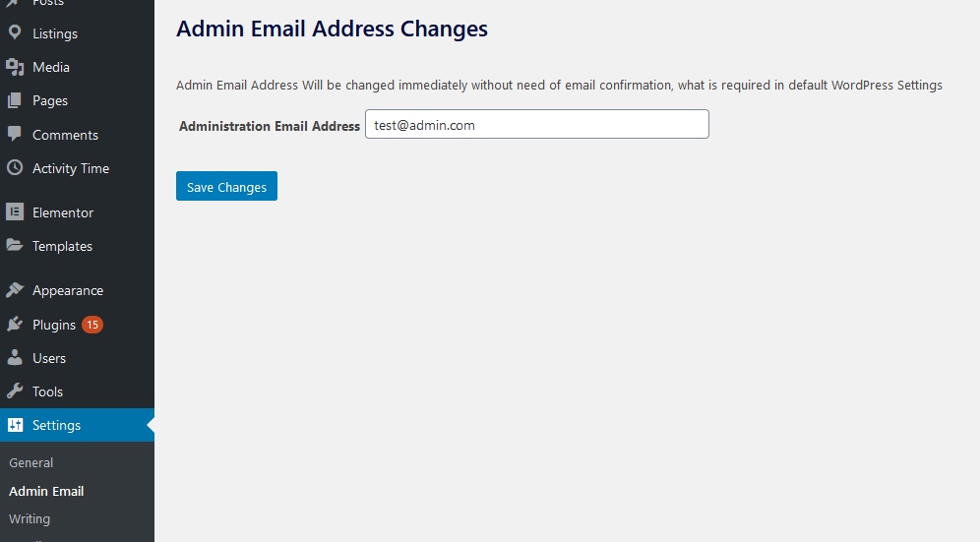Click the Users person icon
The width and height of the screenshot is (980, 542).
15,358
